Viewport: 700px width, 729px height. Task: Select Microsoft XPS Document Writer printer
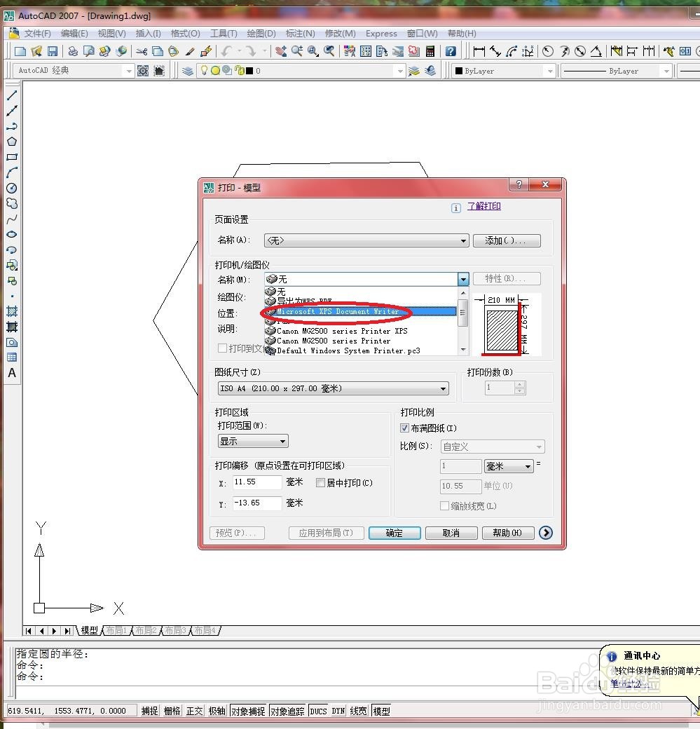tap(361, 311)
